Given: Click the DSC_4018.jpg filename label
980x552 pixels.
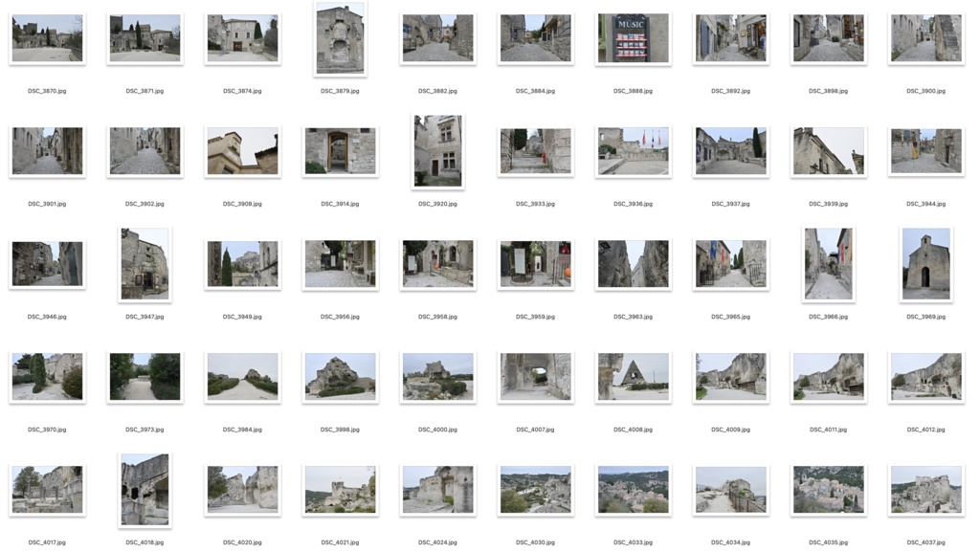Looking at the screenshot, I should 145,542.
